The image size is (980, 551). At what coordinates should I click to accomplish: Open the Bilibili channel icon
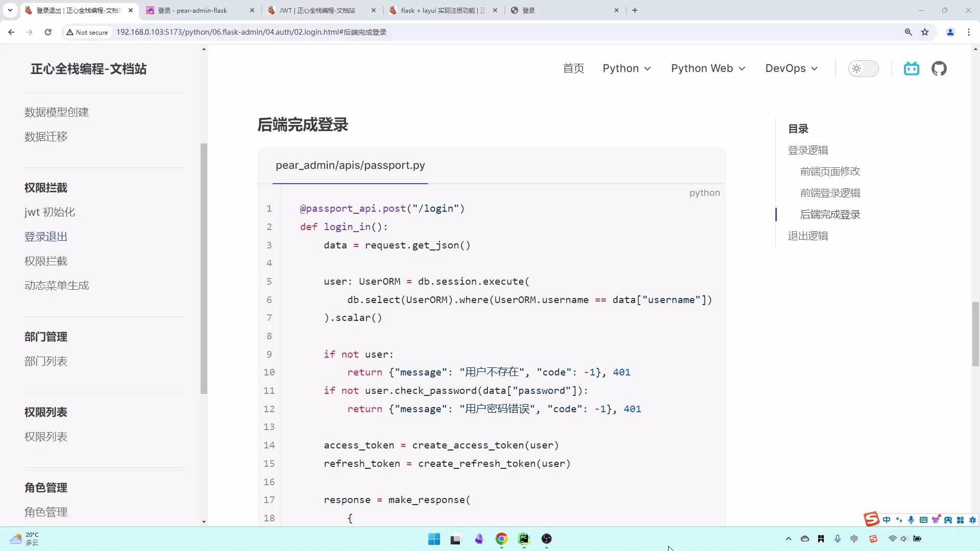click(x=912, y=68)
